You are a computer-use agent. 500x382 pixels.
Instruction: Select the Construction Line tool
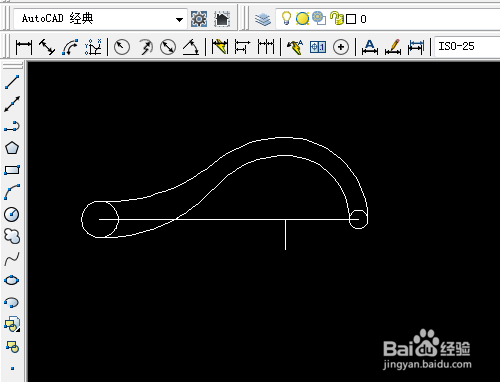point(12,104)
